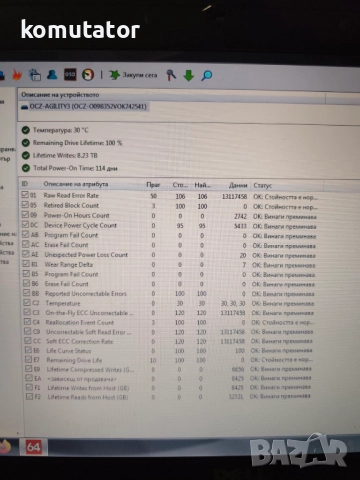The image size is (360, 480).
Task: Open the system stability test flame icon
Action: [x=17, y=75]
